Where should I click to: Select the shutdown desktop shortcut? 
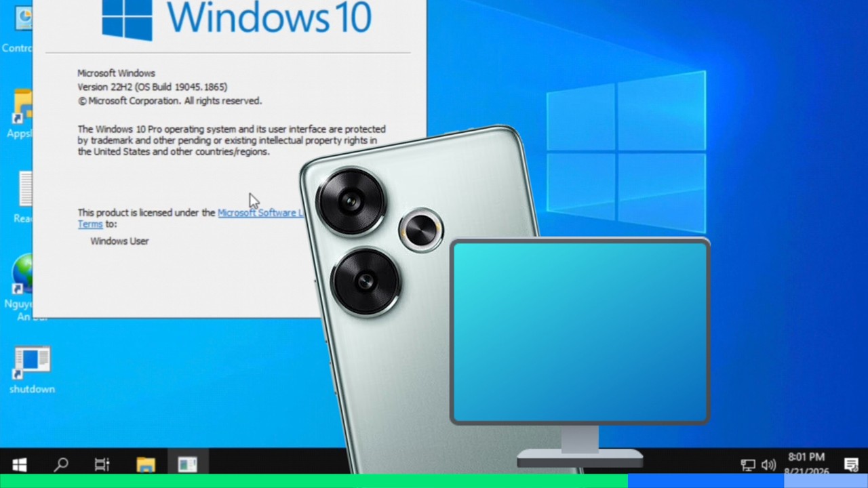pyautogui.click(x=32, y=370)
